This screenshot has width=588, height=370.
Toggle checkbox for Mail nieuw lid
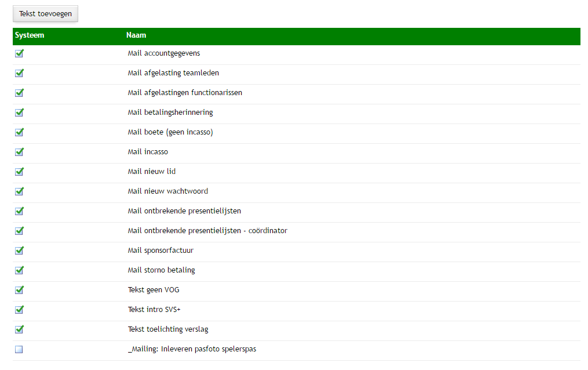[19, 172]
